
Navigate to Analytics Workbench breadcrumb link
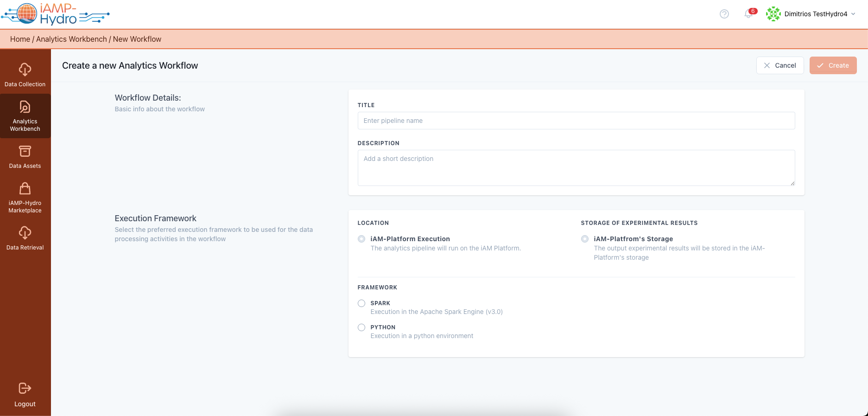coord(71,39)
